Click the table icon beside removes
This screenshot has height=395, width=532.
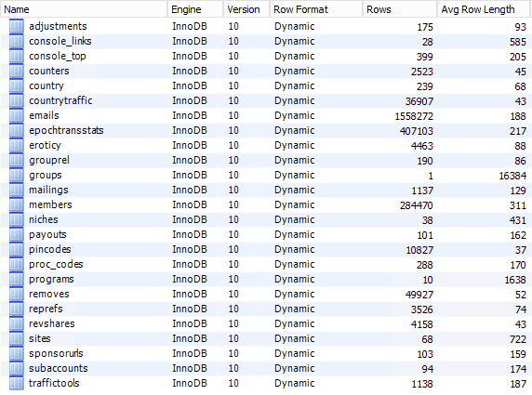(x=17, y=294)
